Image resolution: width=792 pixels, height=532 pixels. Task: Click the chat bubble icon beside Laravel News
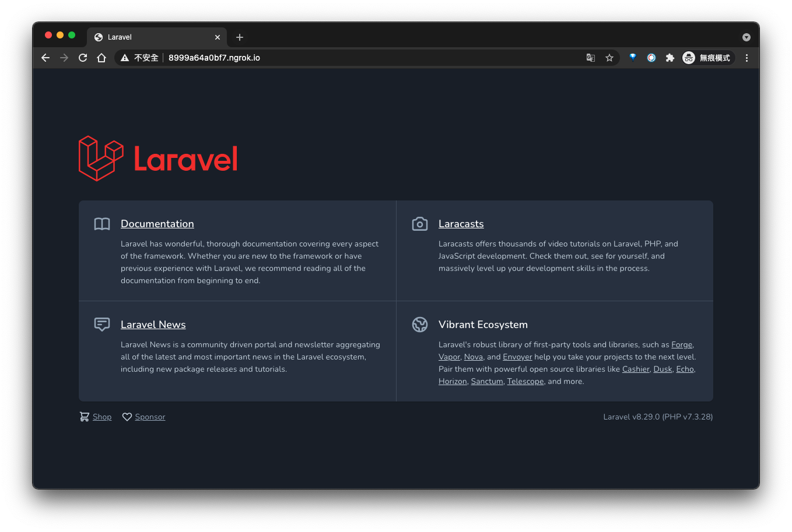(x=102, y=325)
